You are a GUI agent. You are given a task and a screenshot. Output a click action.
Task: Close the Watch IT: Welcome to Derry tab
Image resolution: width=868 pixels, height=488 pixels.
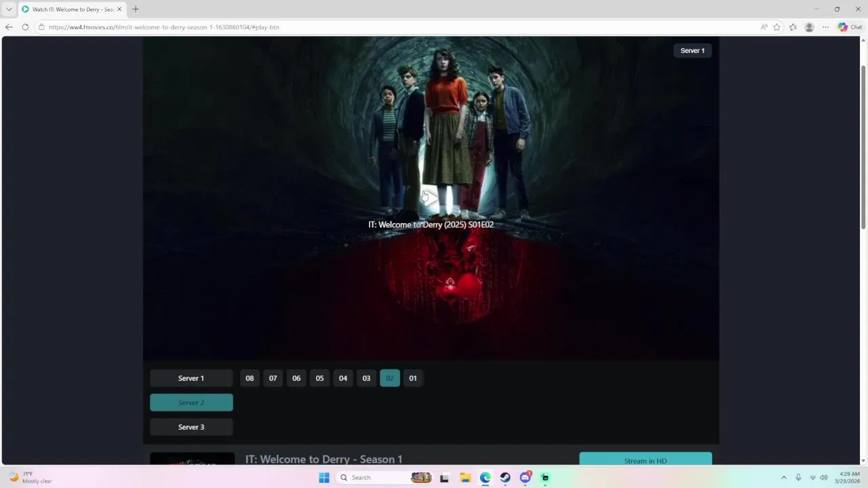coord(119,9)
